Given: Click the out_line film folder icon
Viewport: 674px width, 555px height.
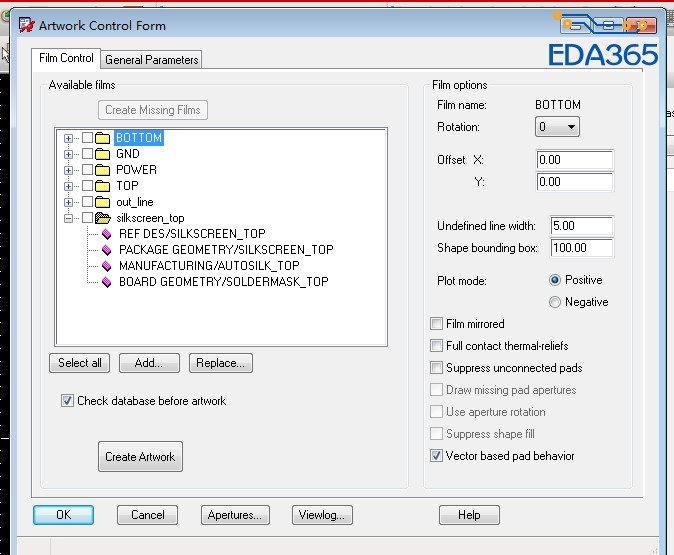Looking at the screenshot, I should (102, 202).
